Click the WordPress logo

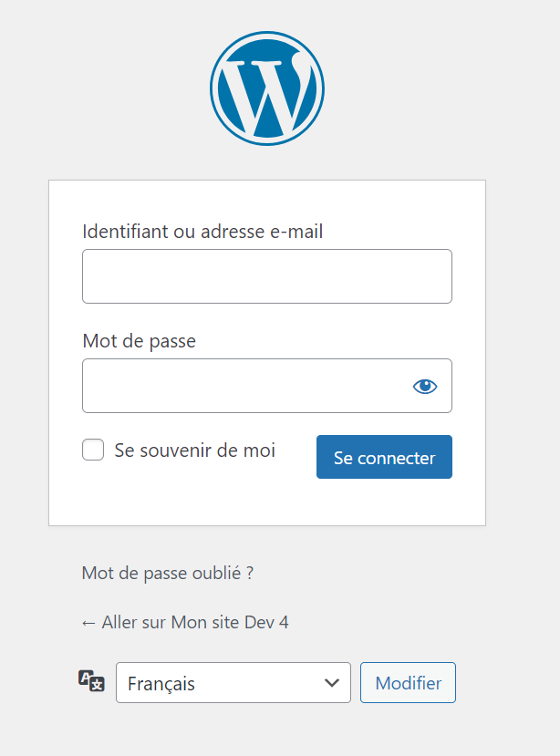click(266, 88)
